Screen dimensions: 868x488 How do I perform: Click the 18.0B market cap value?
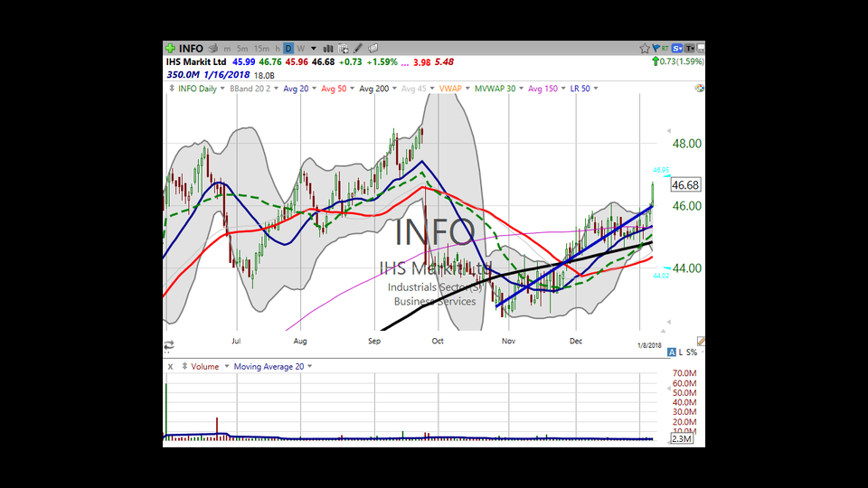point(264,75)
